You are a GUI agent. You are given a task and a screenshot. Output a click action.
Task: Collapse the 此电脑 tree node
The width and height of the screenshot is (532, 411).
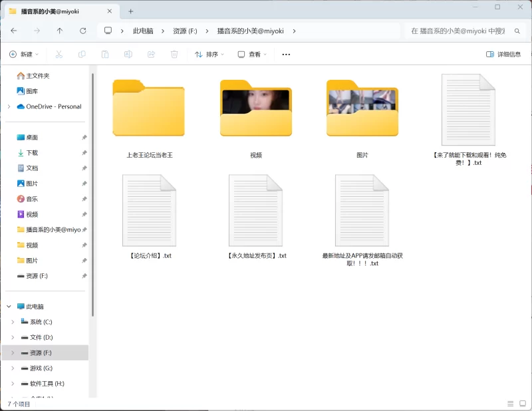[x=9, y=307]
